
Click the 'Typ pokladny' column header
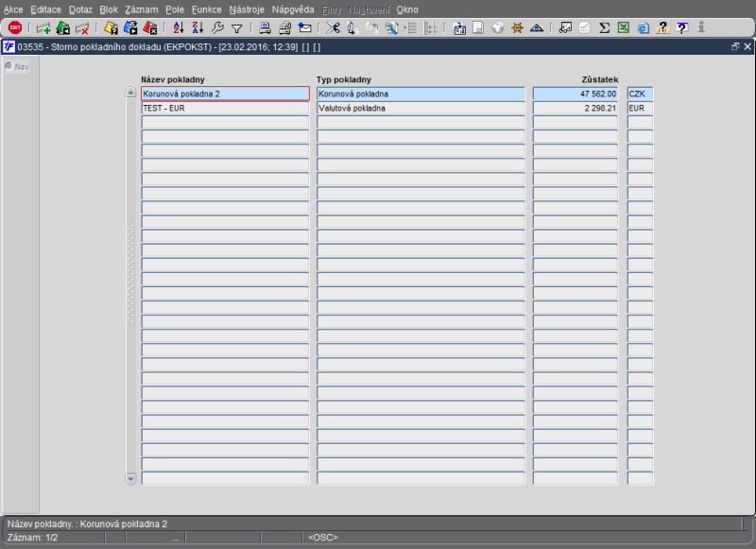[x=344, y=79]
